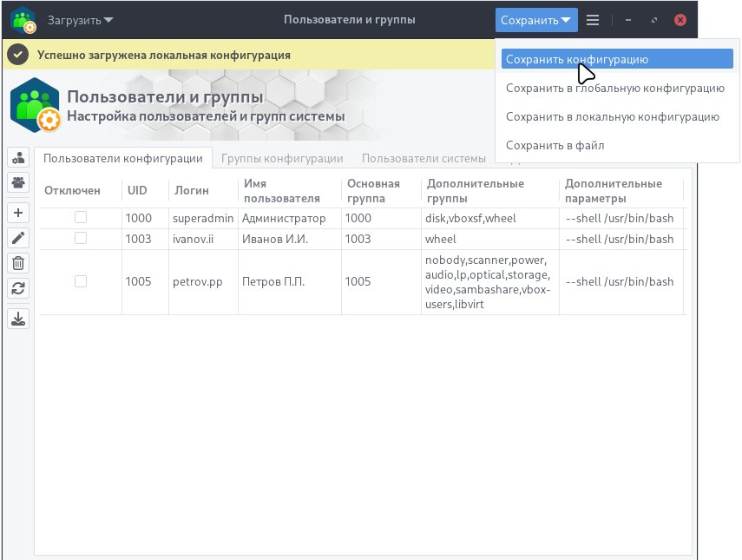Enable the Отключен checkbox for ivanov.ii
The image size is (742, 560).
tap(81, 239)
